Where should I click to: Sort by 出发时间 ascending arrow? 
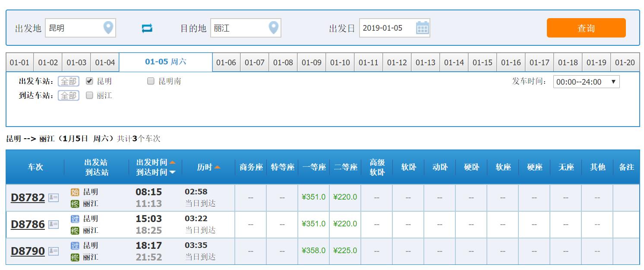[172, 162]
